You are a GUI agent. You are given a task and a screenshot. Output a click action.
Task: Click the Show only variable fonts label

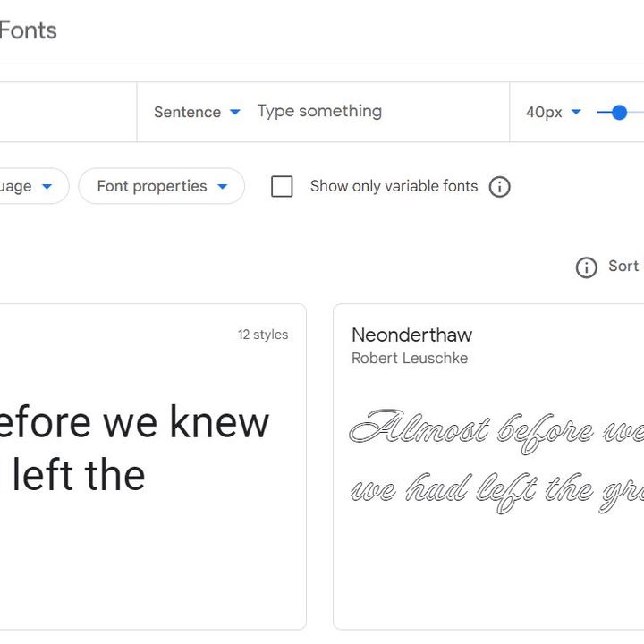pos(394,186)
